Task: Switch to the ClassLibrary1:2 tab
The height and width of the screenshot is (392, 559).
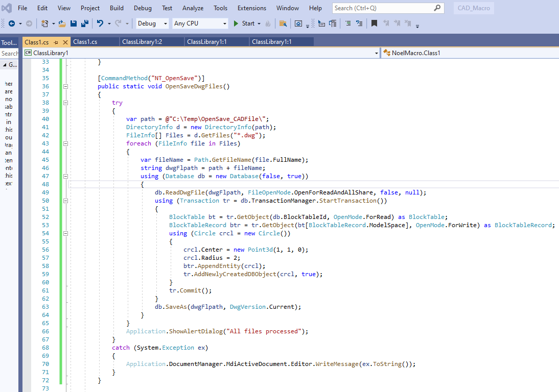Action: coord(142,42)
